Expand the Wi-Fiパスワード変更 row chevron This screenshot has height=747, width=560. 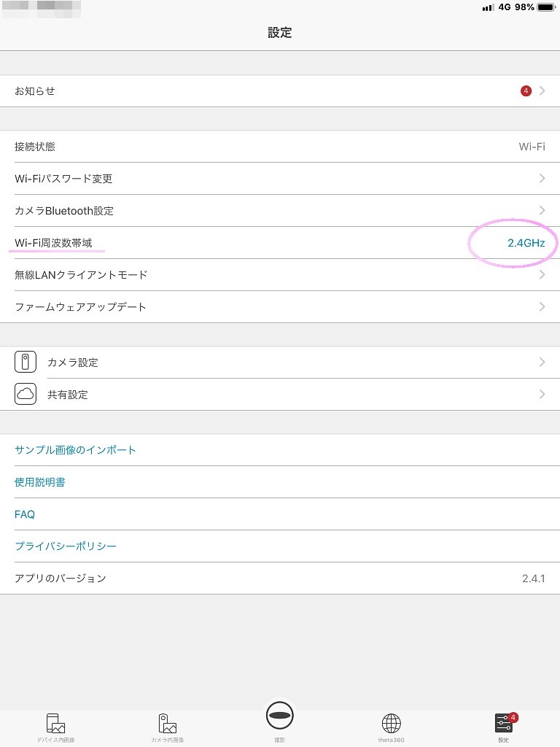[x=542, y=178]
